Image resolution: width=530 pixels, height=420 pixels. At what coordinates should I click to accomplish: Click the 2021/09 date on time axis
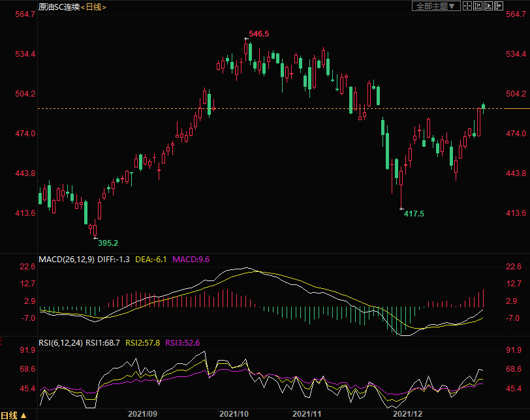pos(142,414)
